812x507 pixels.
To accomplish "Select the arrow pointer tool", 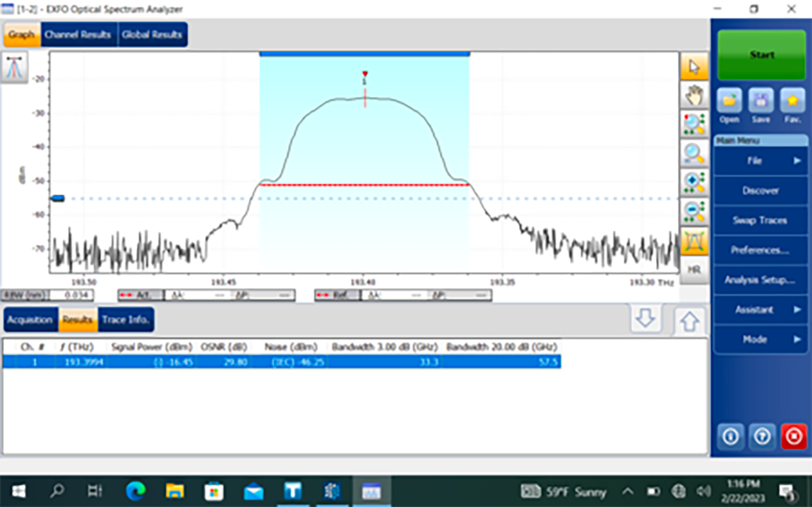I will [x=693, y=67].
